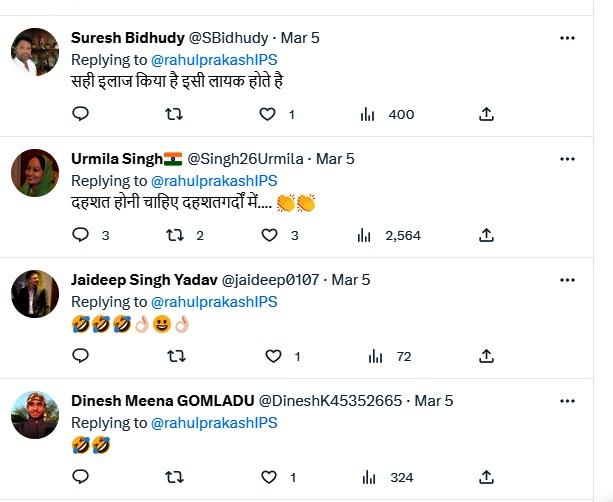Open more options for Urmila Singh's tweet
This screenshot has width=613, height=502.
(567, 159)
